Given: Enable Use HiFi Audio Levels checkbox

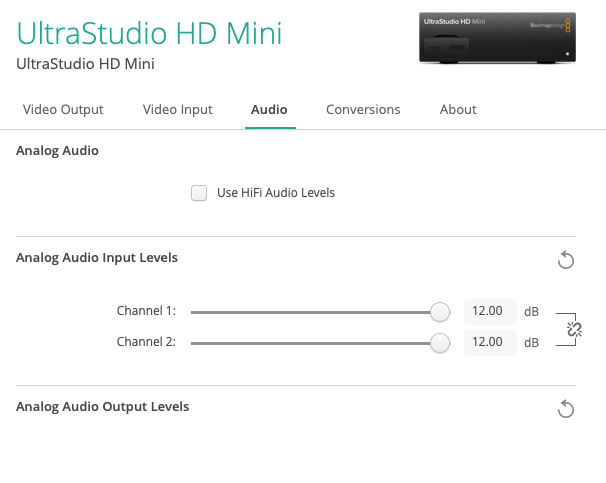Looking at the screenshot, I should click(x=199, y=193).
